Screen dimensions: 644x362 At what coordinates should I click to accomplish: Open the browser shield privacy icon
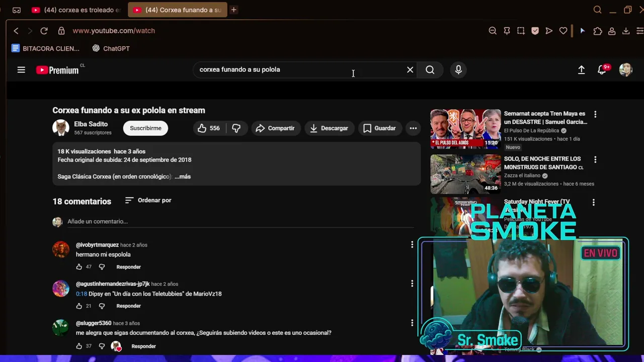535,31
